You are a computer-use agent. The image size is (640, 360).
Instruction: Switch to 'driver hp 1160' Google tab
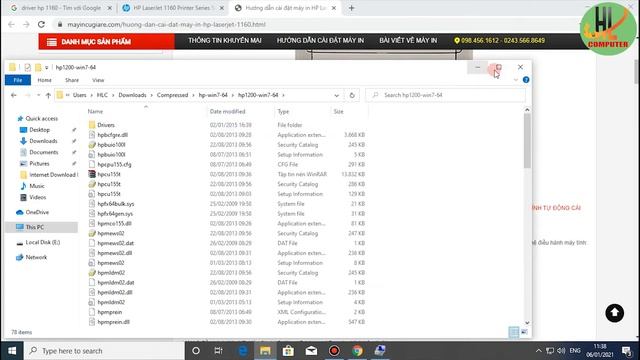point(61,8)
